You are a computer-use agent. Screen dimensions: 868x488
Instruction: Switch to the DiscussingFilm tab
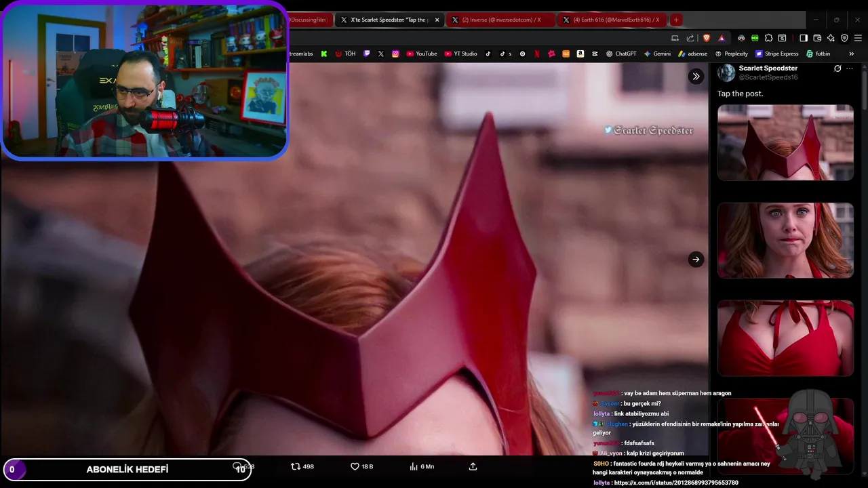[x=310, y=20]
